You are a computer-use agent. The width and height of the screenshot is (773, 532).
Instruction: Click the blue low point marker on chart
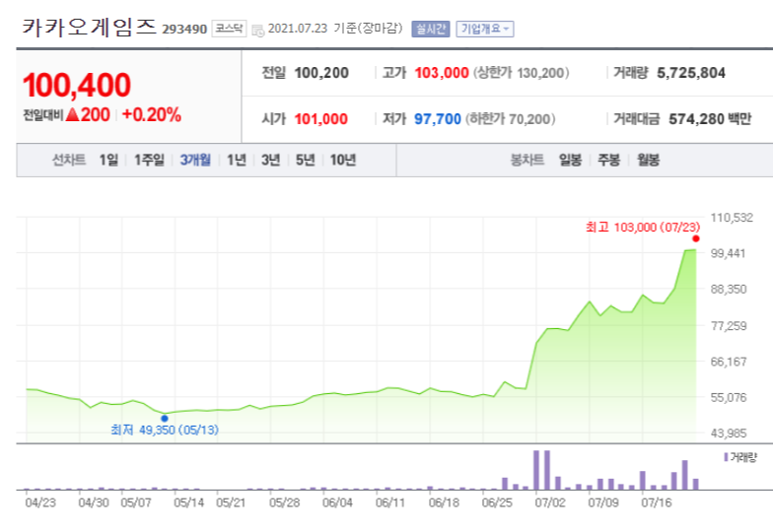[165, 418]
